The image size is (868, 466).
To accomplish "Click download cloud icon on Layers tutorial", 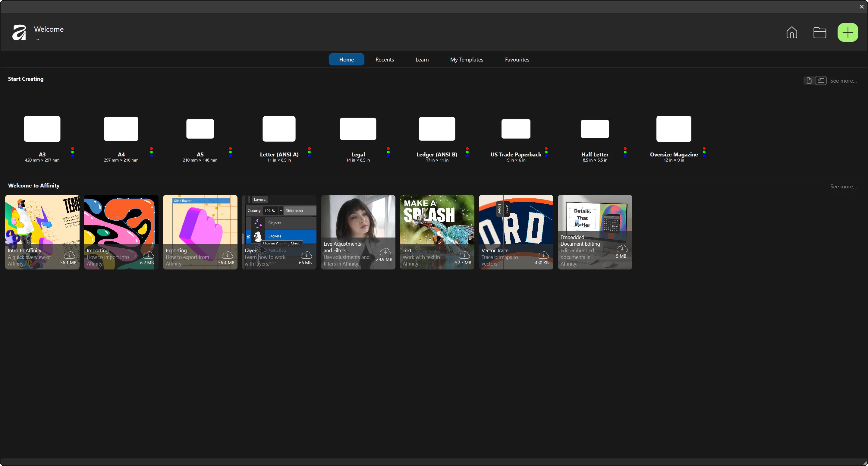I will click(306, 255).
